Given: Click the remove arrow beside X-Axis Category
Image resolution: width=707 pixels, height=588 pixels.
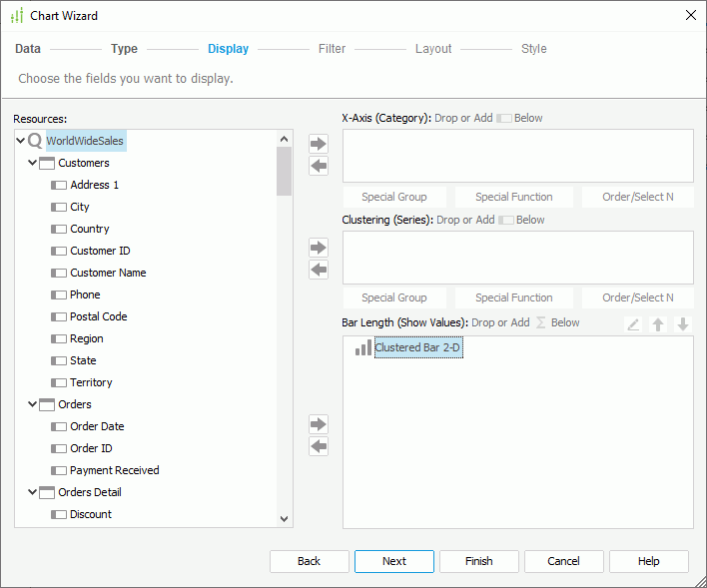Looking at the screenshot, I should click(319, 166).
